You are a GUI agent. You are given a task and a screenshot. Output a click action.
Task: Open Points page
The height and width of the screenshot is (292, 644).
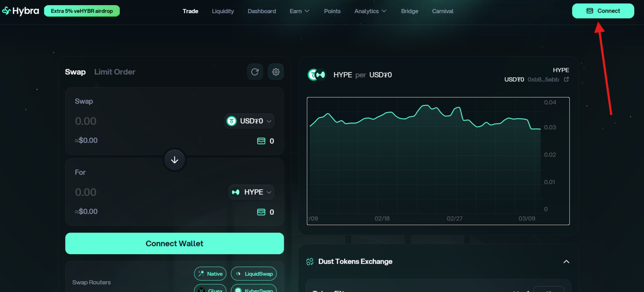[332, 11]
